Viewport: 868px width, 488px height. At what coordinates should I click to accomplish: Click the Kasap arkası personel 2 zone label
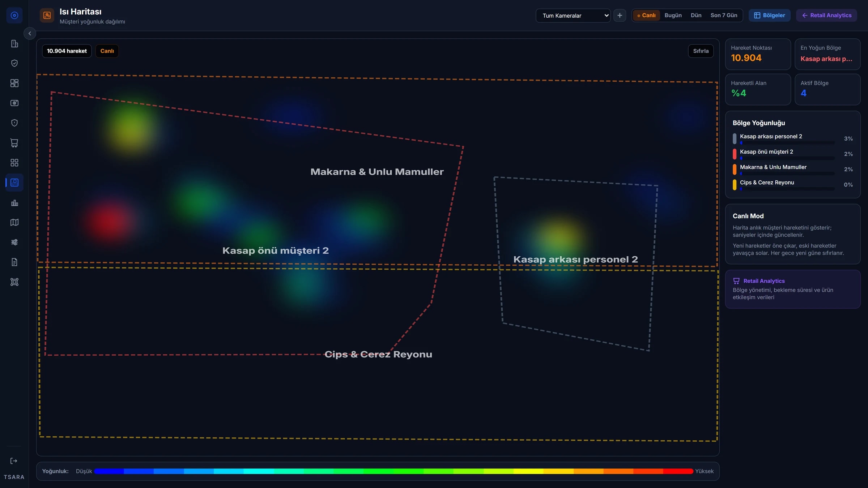coord(575,260)
